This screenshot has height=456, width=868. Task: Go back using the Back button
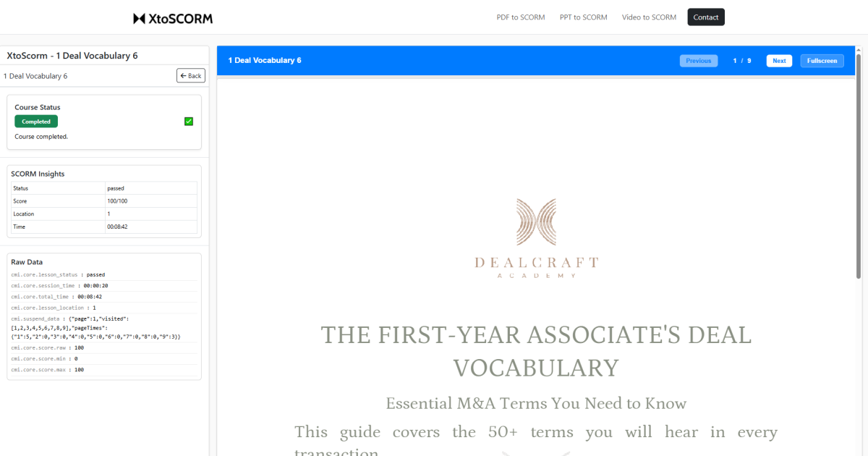(191, 75)
